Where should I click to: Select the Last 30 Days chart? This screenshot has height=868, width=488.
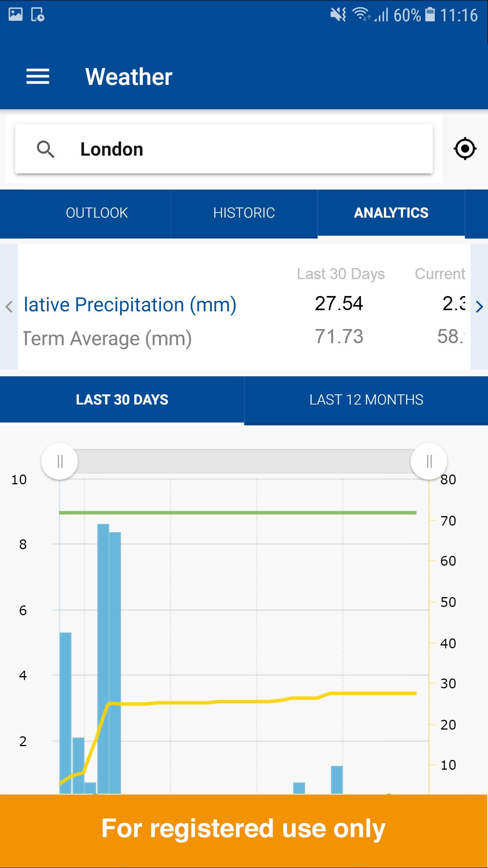pos(122,400)
